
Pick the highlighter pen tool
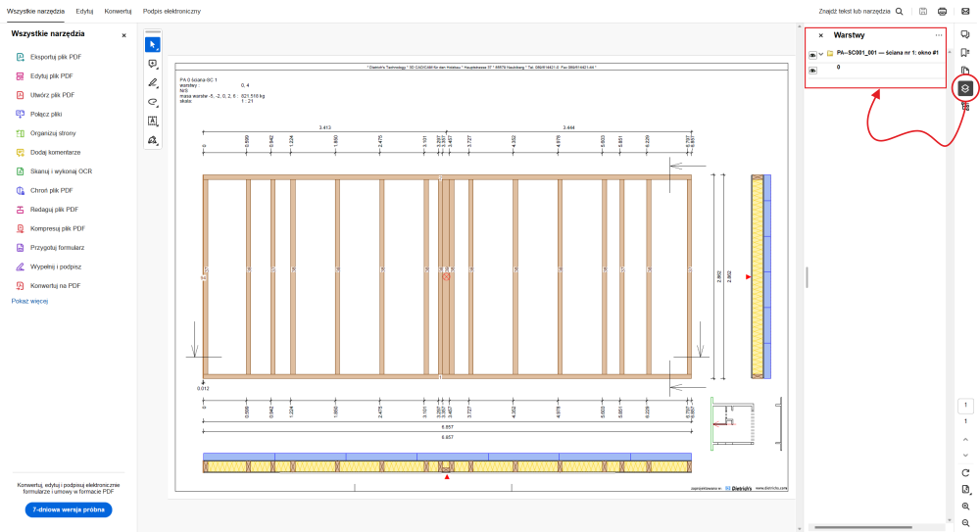click(x=153, y=82)
